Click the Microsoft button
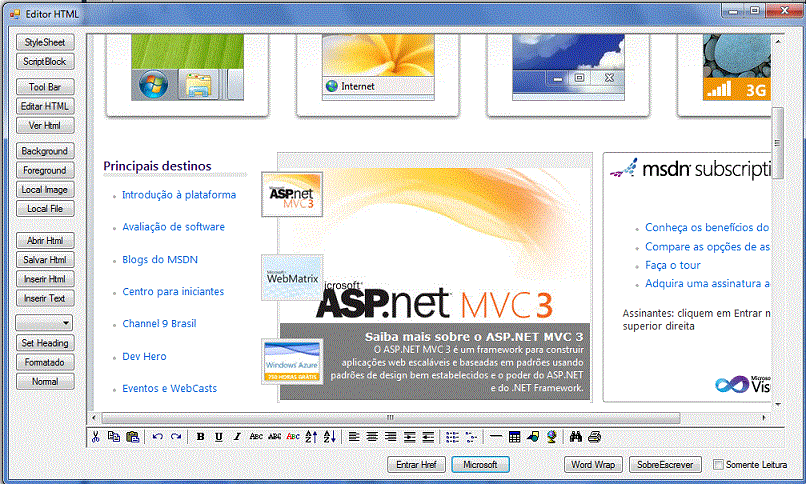 (x=481, y=464)
